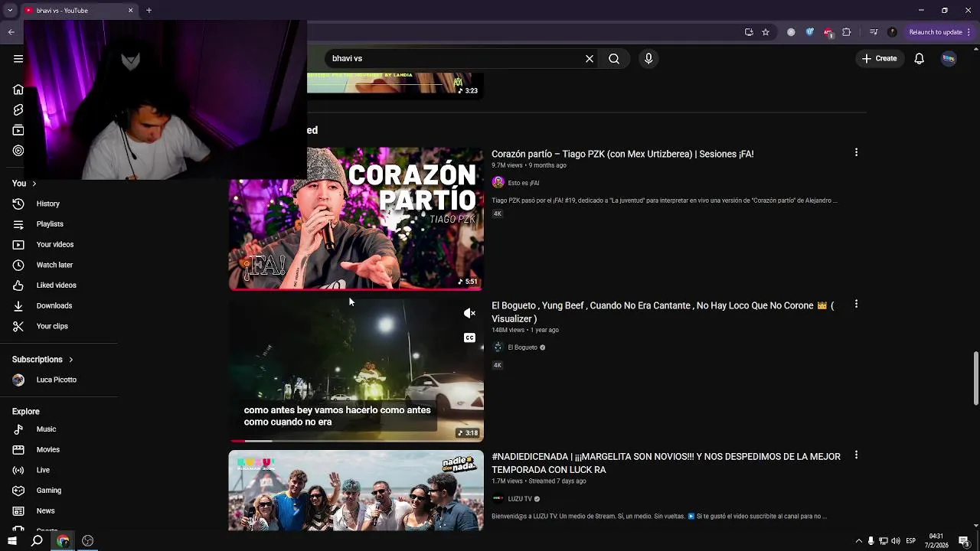
Task: Toggle captions on the preview video
Action: click(x=469, y=337)
